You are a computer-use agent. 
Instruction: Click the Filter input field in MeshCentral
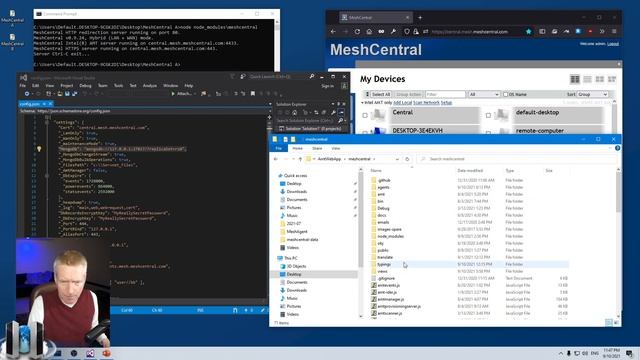click(x=445, y=94)
